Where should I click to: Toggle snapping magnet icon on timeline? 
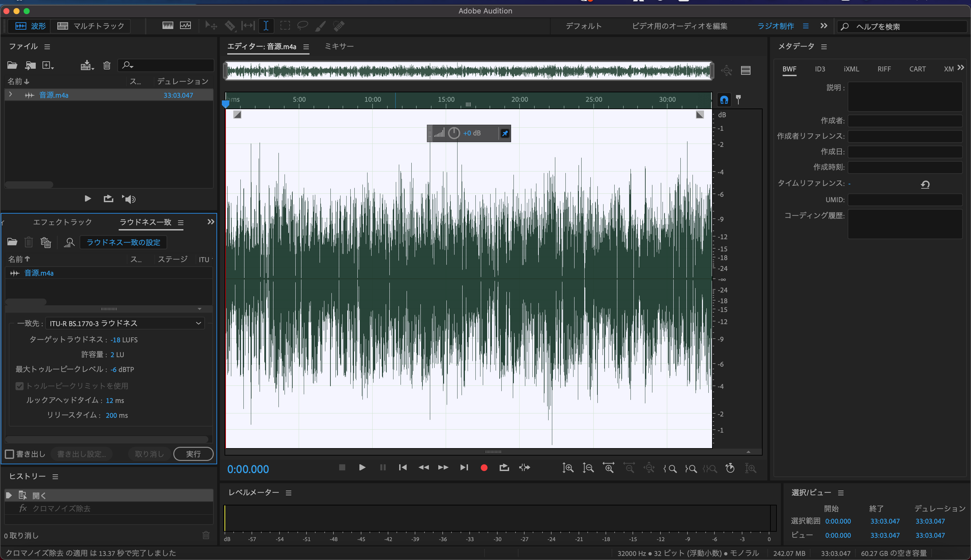pos(724,100)
